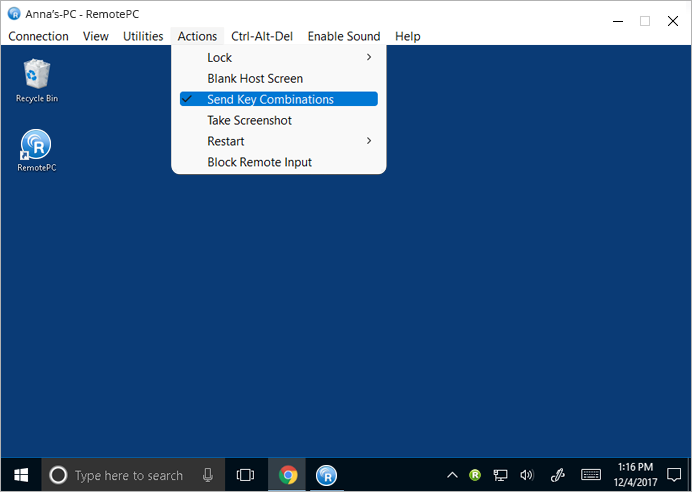Open the Recycle Bin desktop icon
Viewport: 692px width, 492px height.
click(37, 81)
